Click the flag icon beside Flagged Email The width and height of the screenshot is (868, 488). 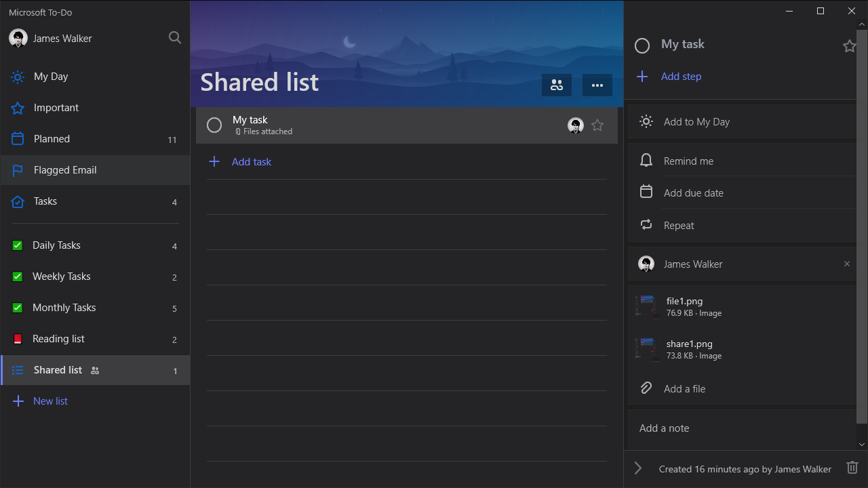click(18, 170)
